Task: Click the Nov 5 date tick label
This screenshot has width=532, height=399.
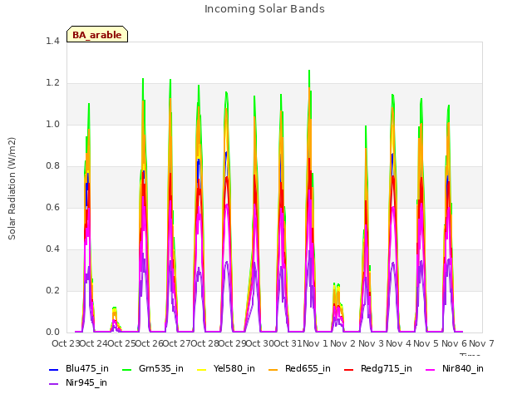Action: tap(426, 343)
